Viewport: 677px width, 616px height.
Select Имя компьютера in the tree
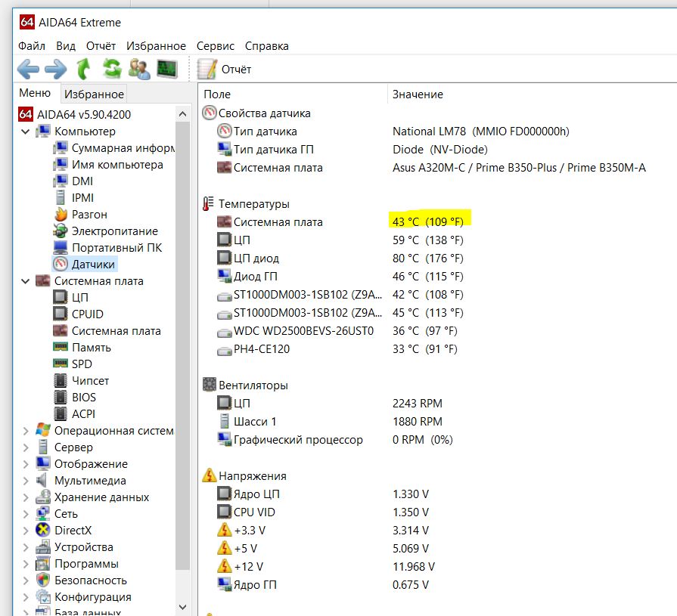[108, 164]
